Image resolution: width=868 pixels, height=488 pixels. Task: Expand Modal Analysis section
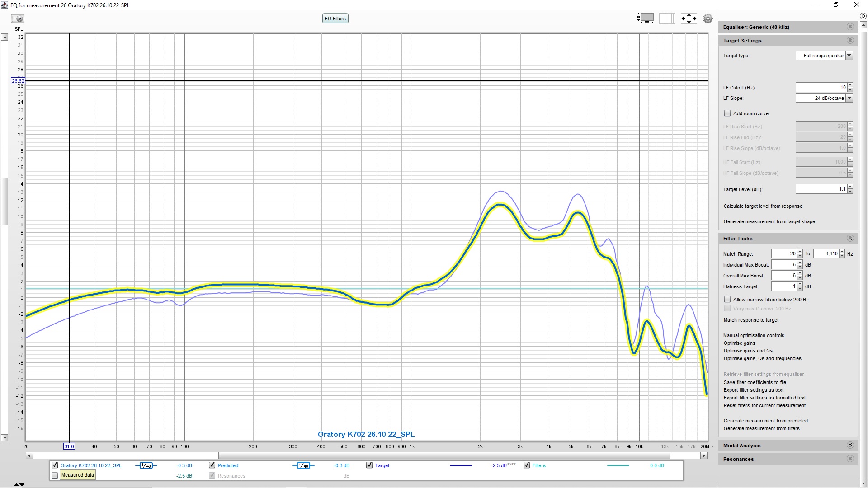click(x=850, y=446)
